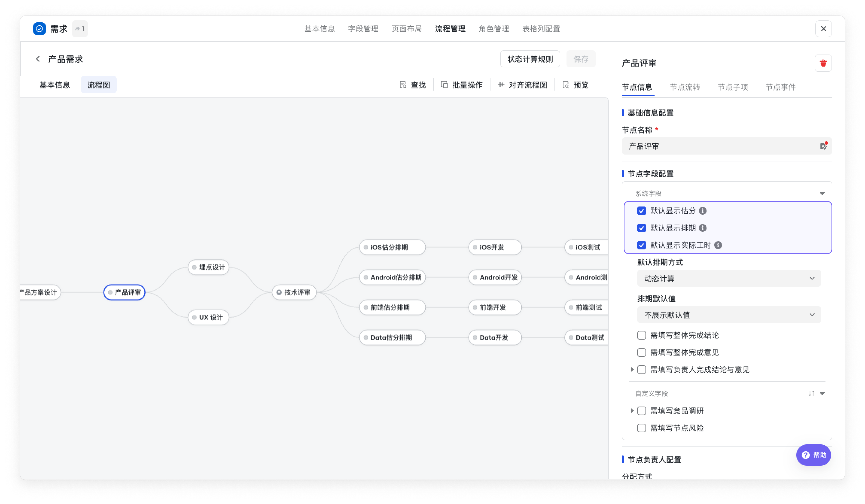Select the Android估分排期 node
The image size is (865, 504).
(392, 278)
